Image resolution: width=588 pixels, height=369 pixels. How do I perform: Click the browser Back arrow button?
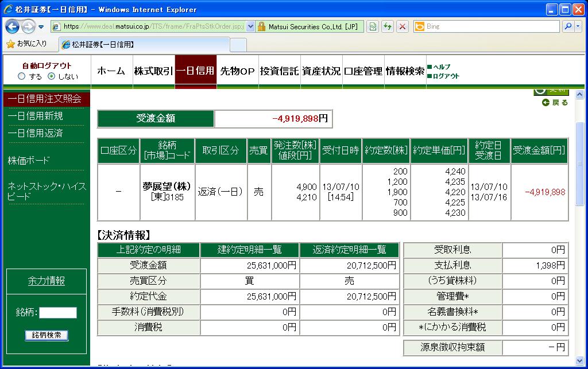point(13,26)
